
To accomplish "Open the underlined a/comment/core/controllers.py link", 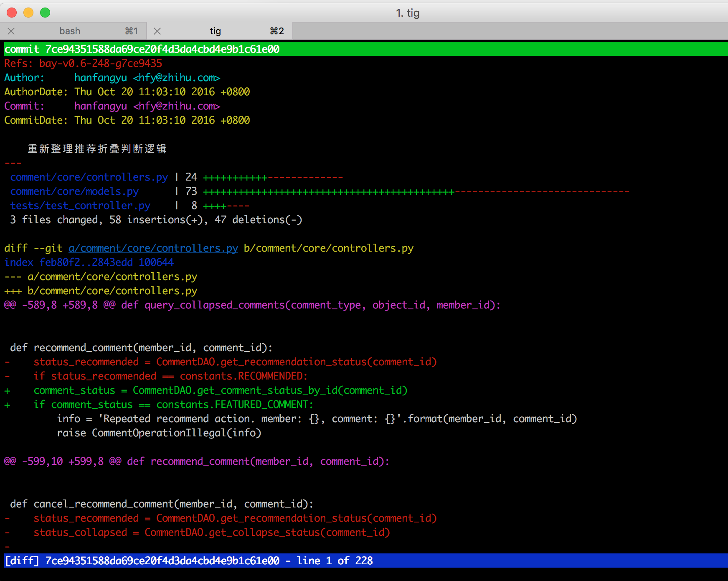I will click(x=153, y=248).
